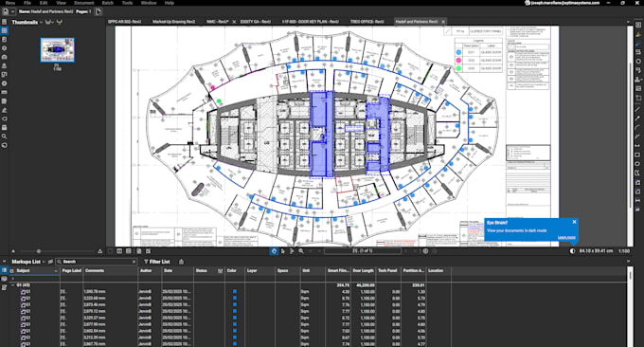The width and height of the screenshot is (644, 347).
Task: Select the highlighter tool in right toolbar
Action: coord(638,34)
